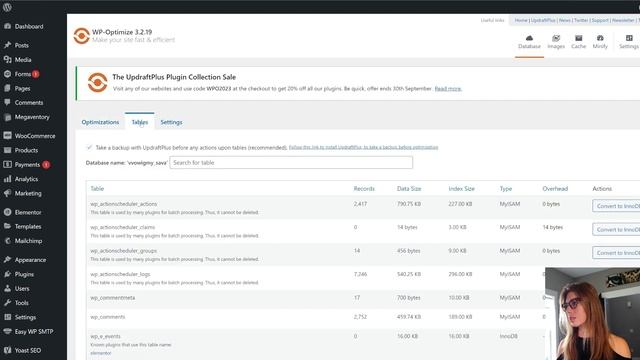Open Appearance sidebar icon
The width and height of the screenshot is (640, 360).
tap(7, 260)
